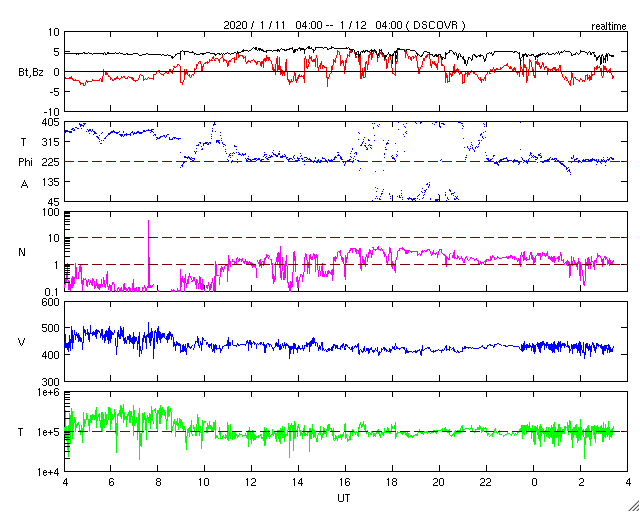This screenshot has height=512, width=640.
Task: Click the '22' hour tick on time axis
Action: tap(487, 482)
